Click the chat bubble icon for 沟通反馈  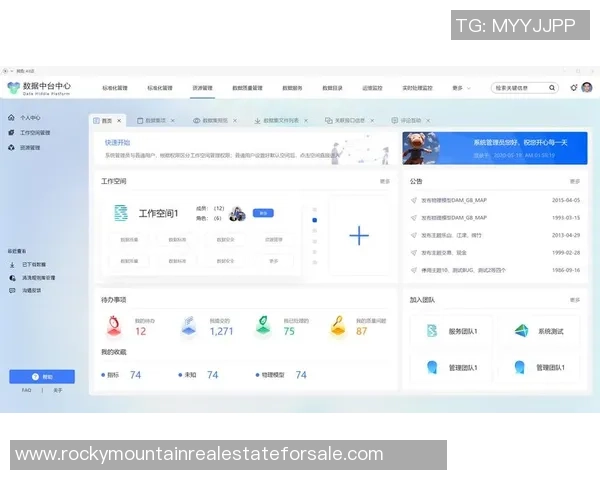12,291
